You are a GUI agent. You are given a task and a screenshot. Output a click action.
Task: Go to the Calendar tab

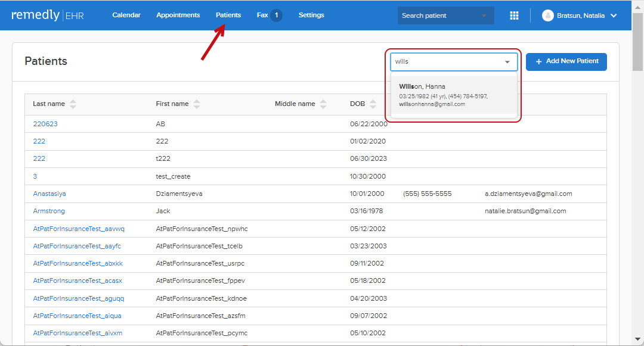(x=126, y=15)
